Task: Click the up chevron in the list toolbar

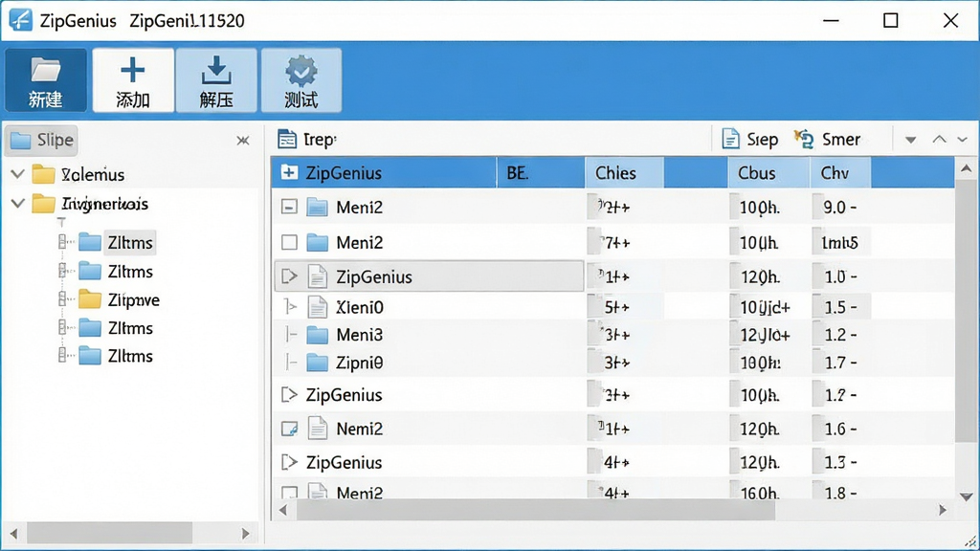Action: (939, 140)
